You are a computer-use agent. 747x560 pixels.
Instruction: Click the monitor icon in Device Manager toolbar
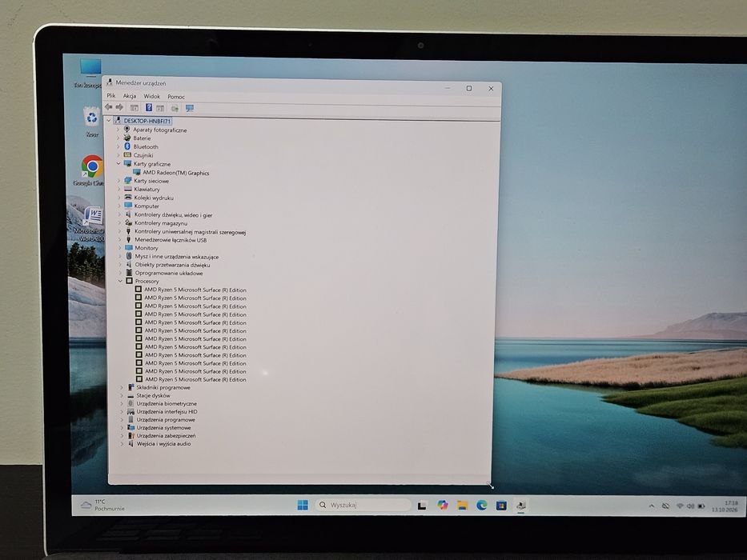[x=190, y=108]
